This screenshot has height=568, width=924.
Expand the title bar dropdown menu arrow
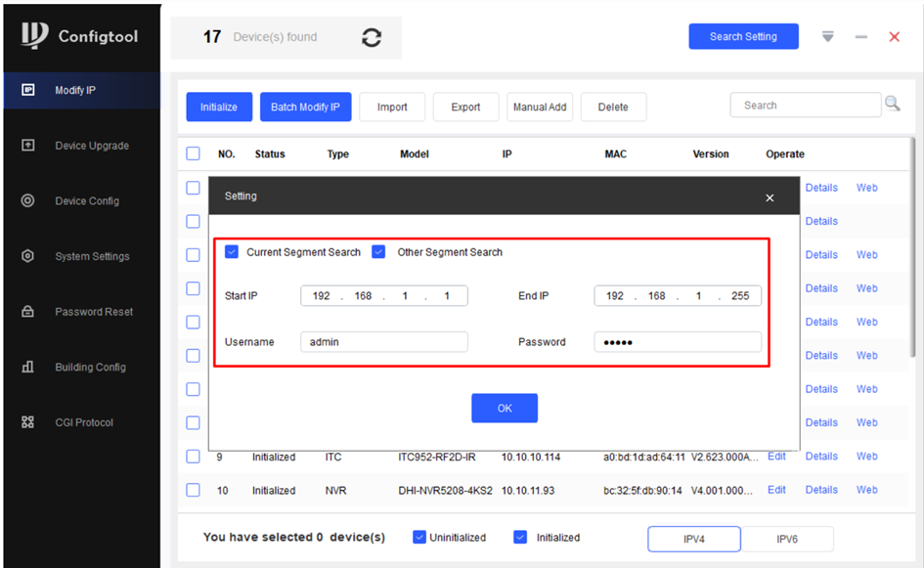(x=828, y=36)
